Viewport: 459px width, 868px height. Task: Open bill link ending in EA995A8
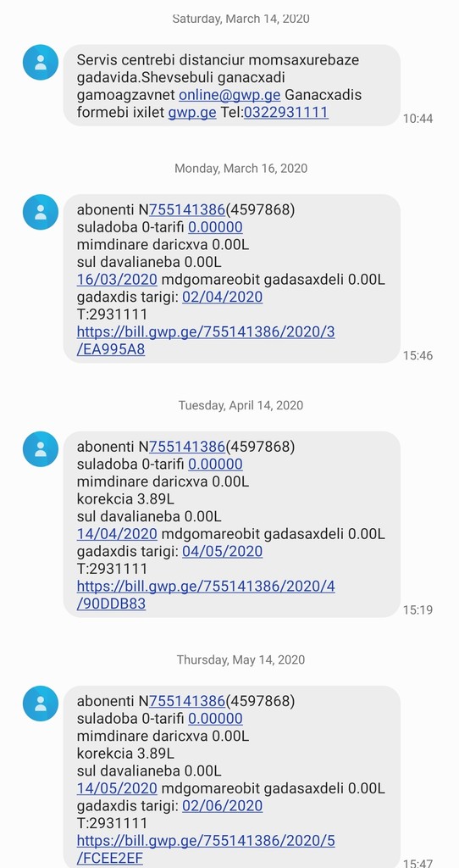[x=206, y=341]
